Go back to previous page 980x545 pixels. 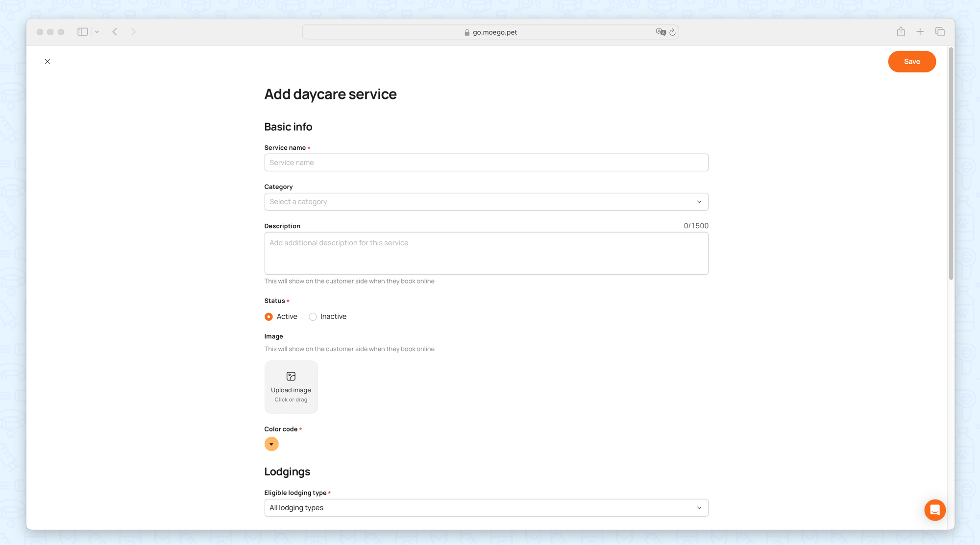point(115,32)
